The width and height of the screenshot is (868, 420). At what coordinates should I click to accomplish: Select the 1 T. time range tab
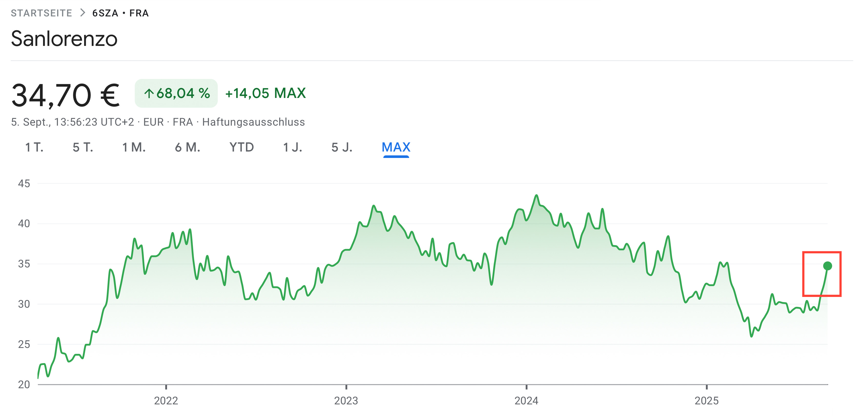34,147
